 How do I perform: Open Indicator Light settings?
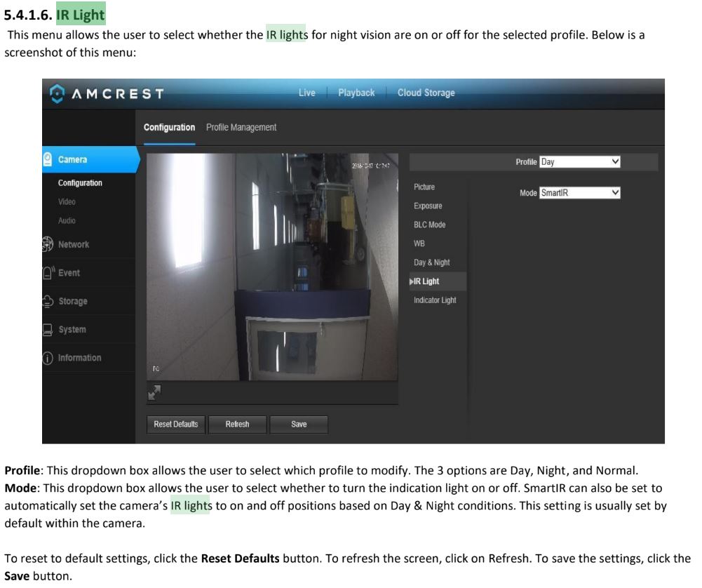[436, 300]
